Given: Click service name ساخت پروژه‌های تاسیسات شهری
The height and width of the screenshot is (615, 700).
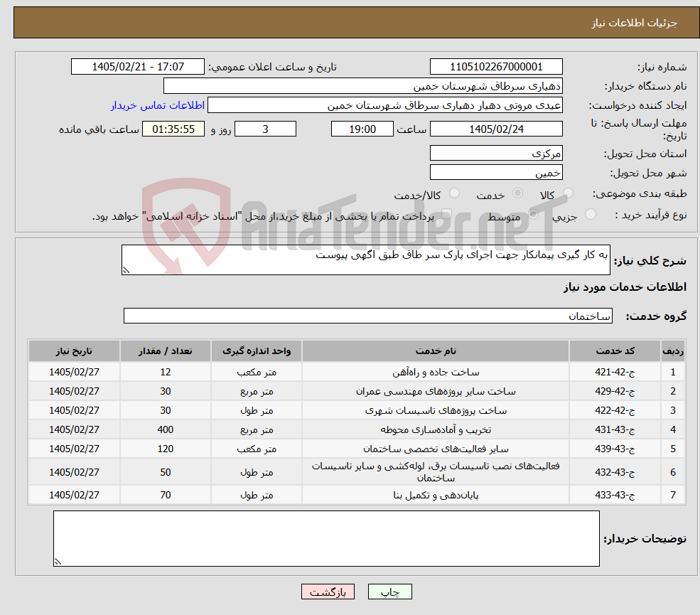Looking at the screenshot, I should pyautogui.click(x=436, y=410).
